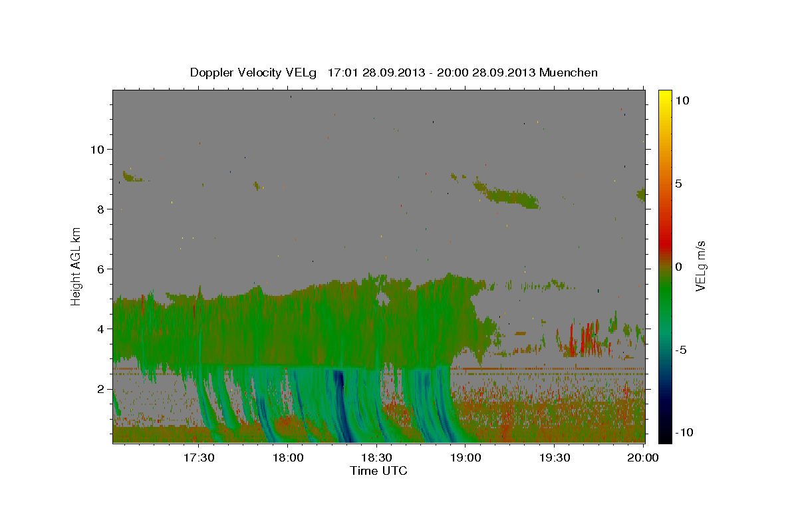Select the 'Height AGL km' axis label
798x532 pixels.
click(x=76, y=266)
